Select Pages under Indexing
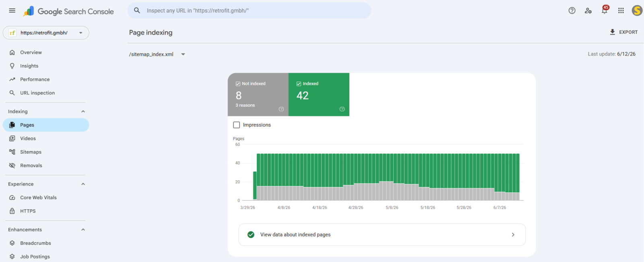Screen dimensions: 644x262 click(x=46, y=125)
